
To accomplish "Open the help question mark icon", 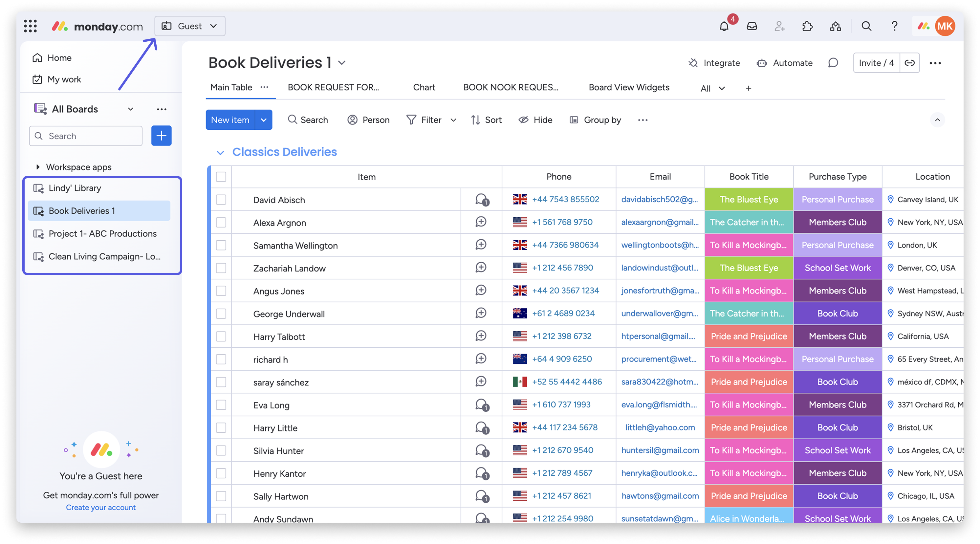I will coord(894,26).
